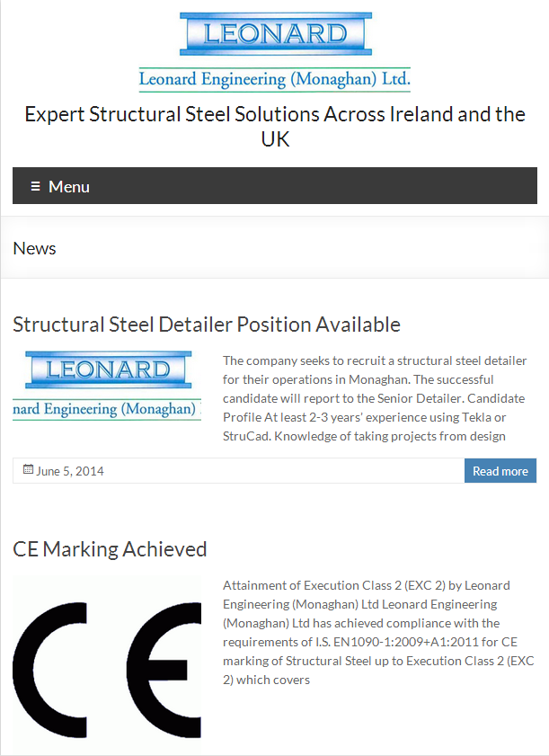
Task: Click the News page heading
Action: pos(35,248)
